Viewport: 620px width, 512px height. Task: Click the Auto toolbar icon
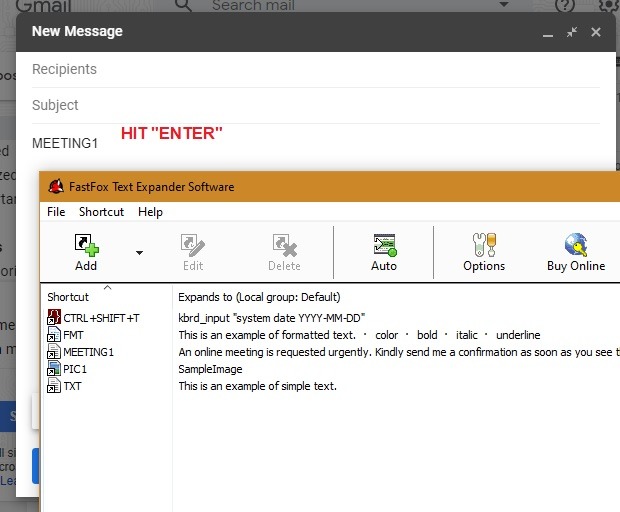pyautogui.click(x=384, y=252)
